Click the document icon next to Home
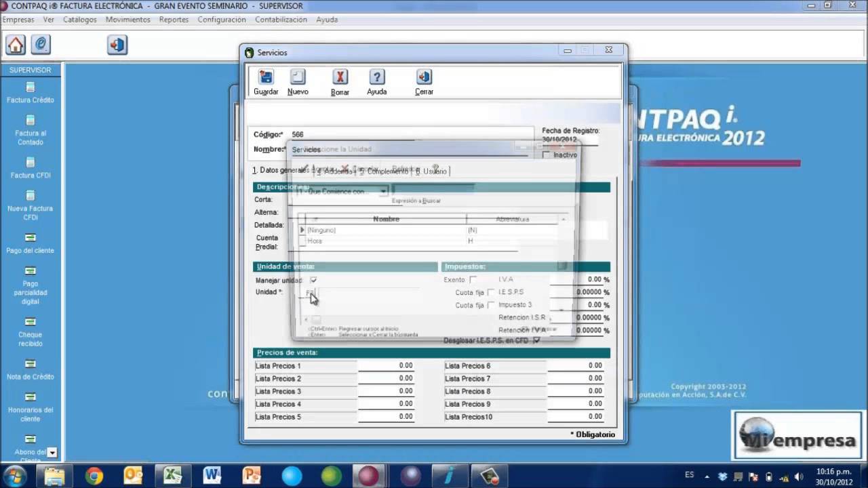 click(41, 45)
